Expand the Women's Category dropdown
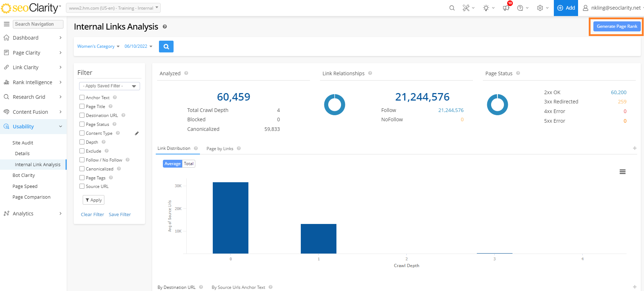Image resolution: width=644 pixels, height=291 pixels. (98, 46)
